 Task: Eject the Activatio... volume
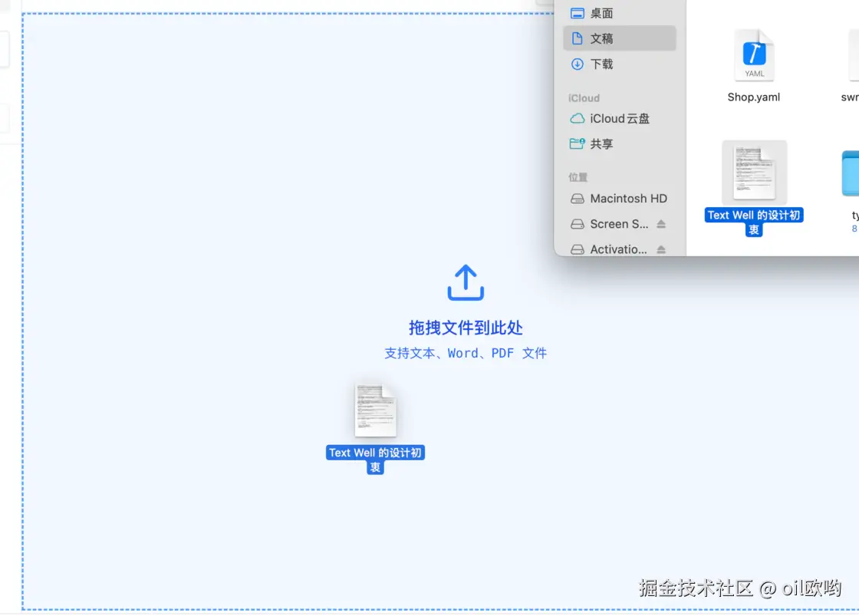(x=661, y=249)
